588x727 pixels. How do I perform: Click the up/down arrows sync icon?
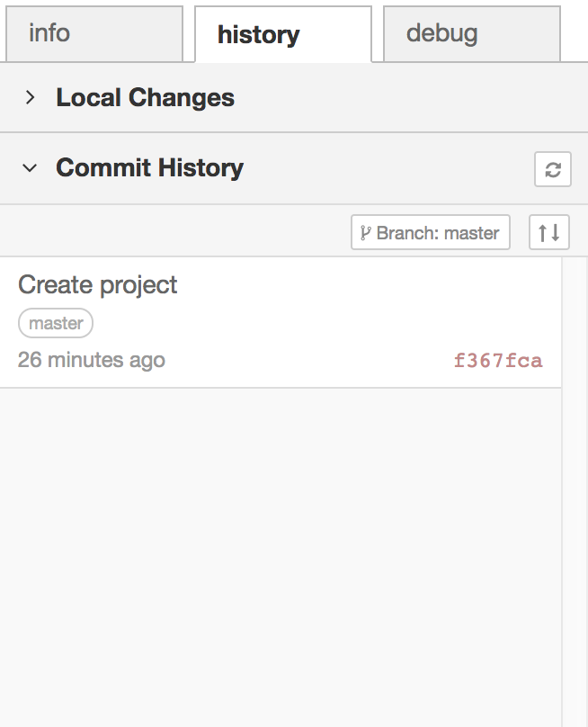point(548,232)
